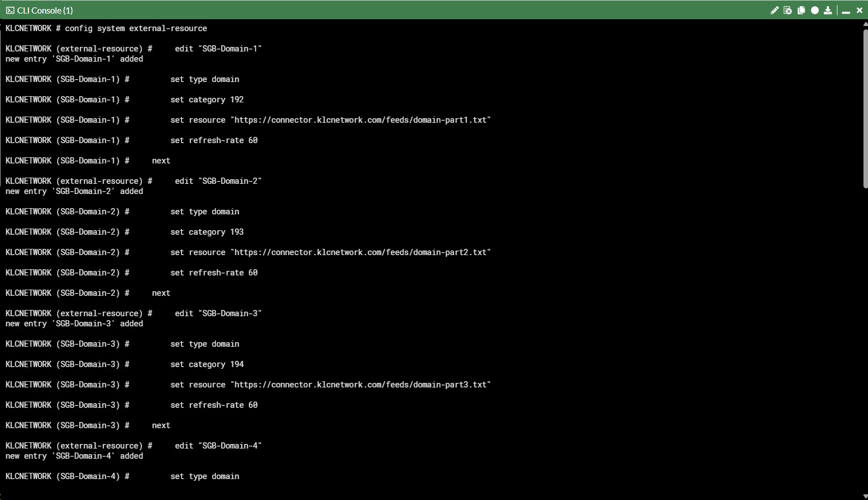This screenshot has height=500, width=868.
Task: Select the CLI Console (1) title tab
Action: (45, 10)
